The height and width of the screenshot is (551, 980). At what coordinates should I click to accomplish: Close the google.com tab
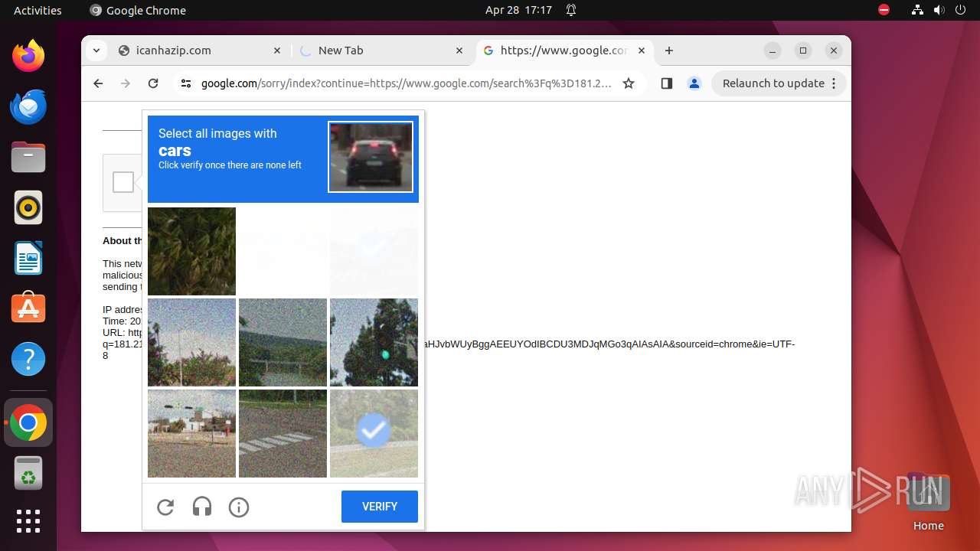642,51
